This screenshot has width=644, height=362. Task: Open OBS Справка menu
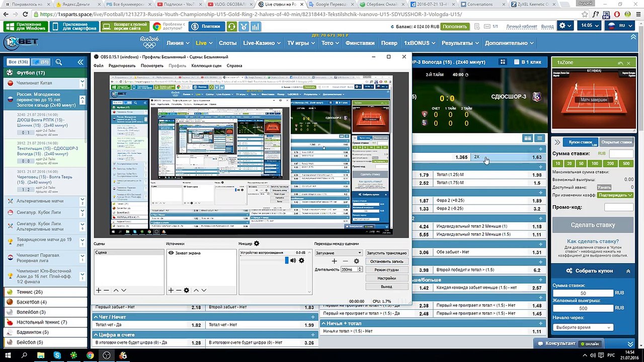coord(234,66)
